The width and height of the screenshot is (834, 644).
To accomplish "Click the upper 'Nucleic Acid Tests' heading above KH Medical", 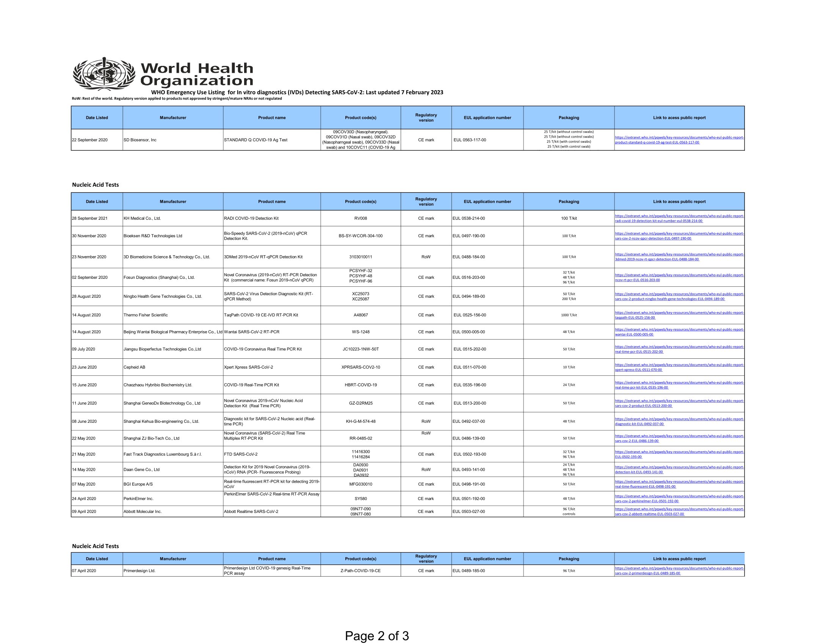I will click(x=96, y=184).
